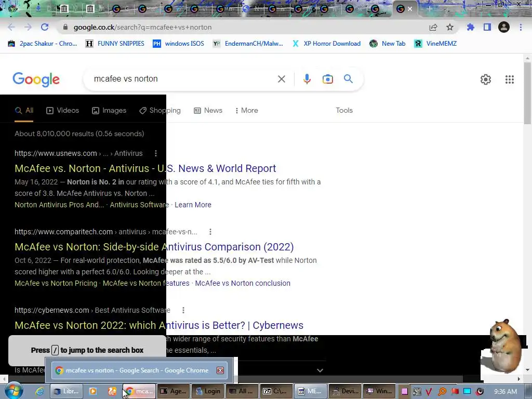Open three-dot options for comparitech.com result
This screenshot has height=399, width=532.
(210, 232)
